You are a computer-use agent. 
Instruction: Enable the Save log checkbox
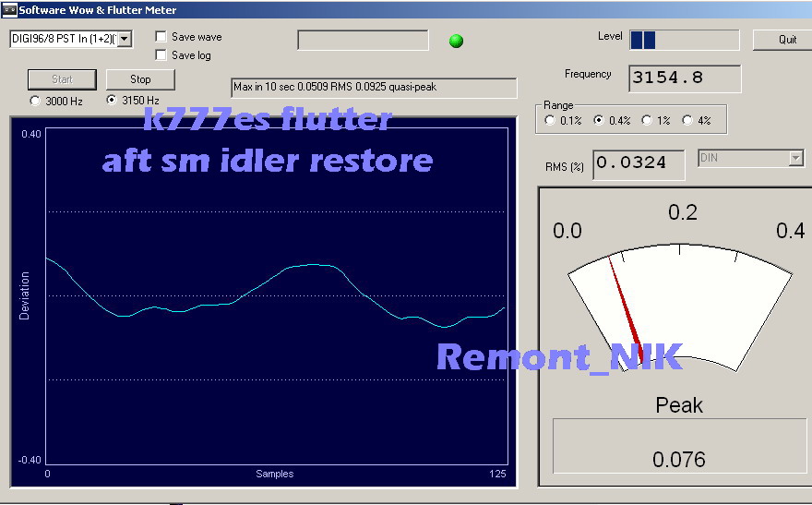[161, 55]
